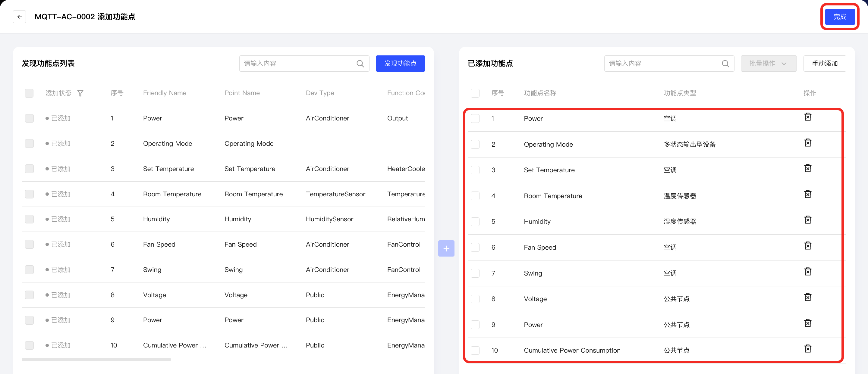Delete added point Cumulative Power Consumption
This screenshot has width=868, height=374.
[x=808, y=349]
